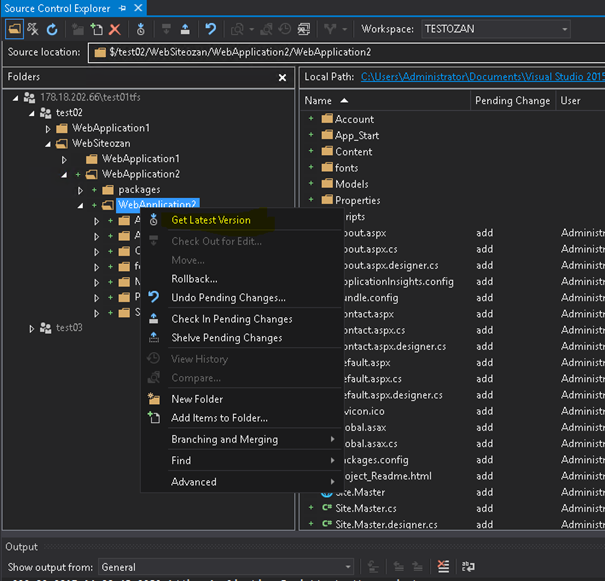The height and width of the screenshot is (581, 605).
Task: Click the Local Path link
Action: 480,76
